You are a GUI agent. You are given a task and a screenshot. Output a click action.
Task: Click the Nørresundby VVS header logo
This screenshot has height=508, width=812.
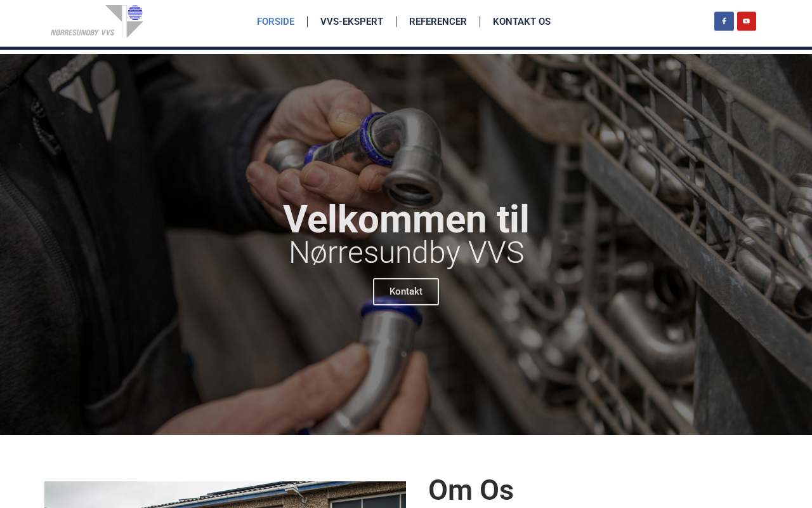click(x=97, y=22)
